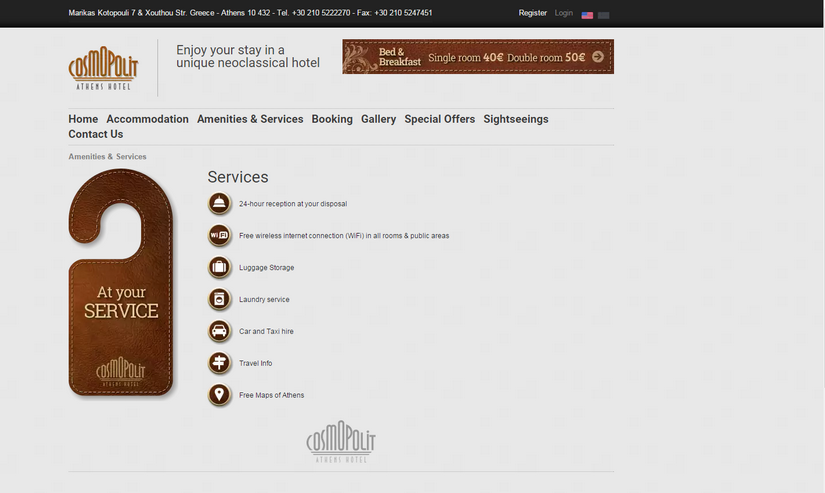Image resolution: width=825 pixels, height=493 pixels.
Task: Switch language with the US flag icon
Action: point(587,15)
